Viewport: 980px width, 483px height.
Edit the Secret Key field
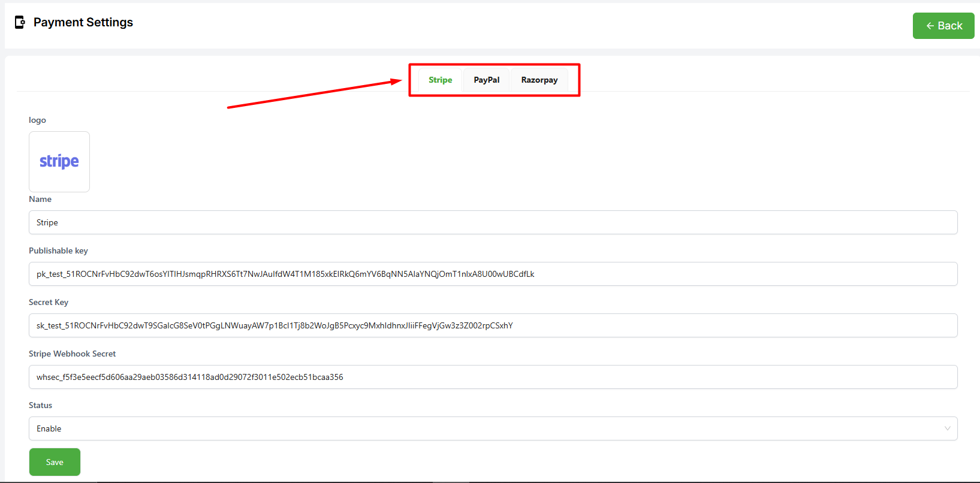493,325
